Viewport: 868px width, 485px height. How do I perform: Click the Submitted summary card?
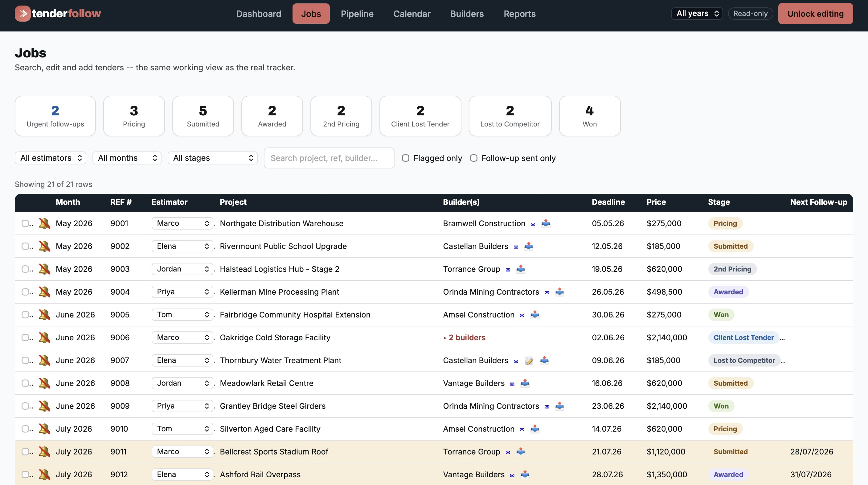pos(203,116)
